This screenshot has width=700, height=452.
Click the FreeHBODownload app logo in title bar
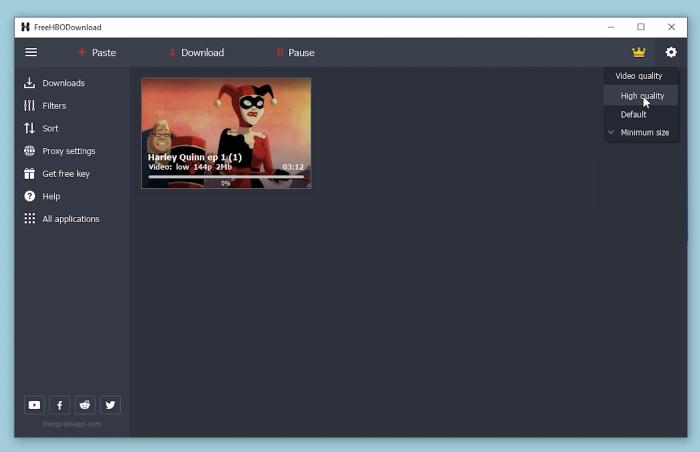click(25, 27)
